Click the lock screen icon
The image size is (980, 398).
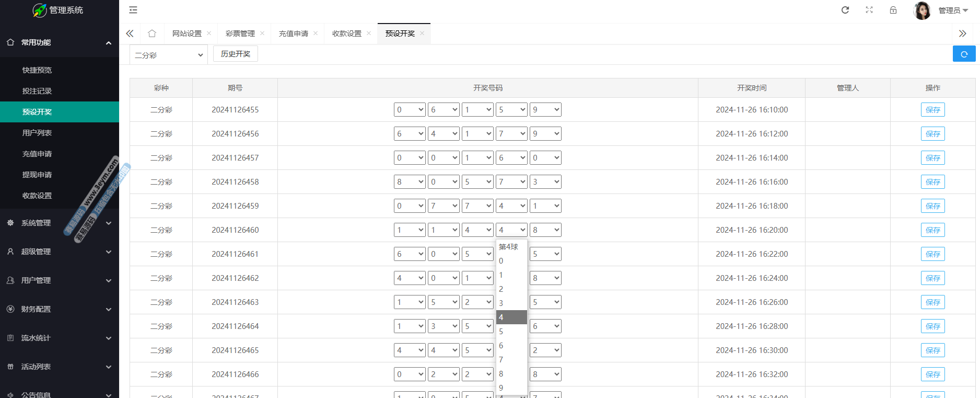[x=893, y=10]
